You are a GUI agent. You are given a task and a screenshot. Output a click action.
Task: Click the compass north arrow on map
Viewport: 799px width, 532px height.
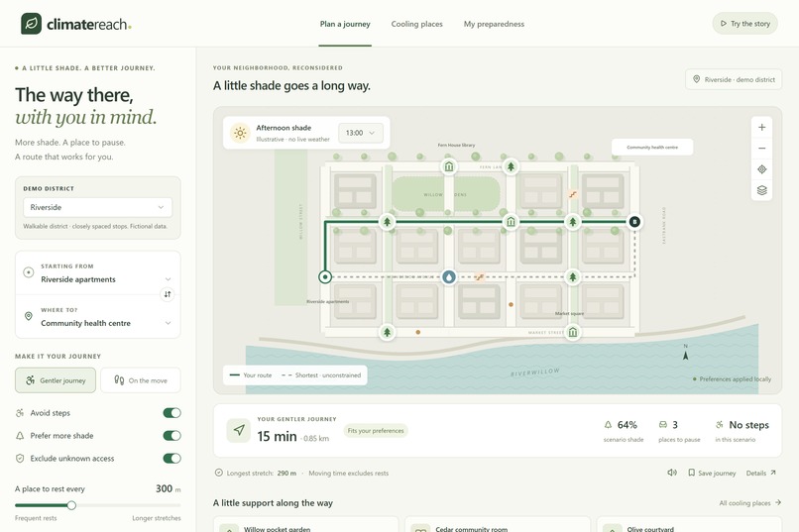685,353
